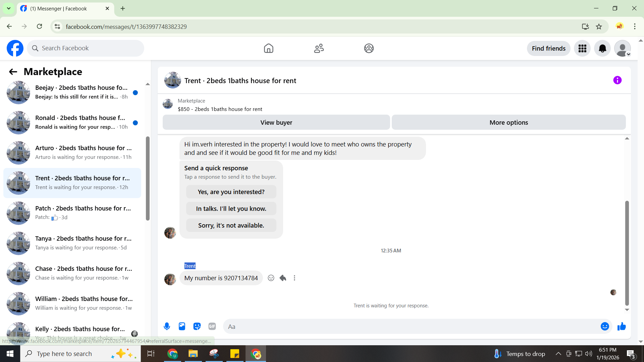Image resolution: width=644 pixels, height=362 pixels.
Task: Send 'Sorry, it's not available.' quick response
Action: [x=231, y=225]
